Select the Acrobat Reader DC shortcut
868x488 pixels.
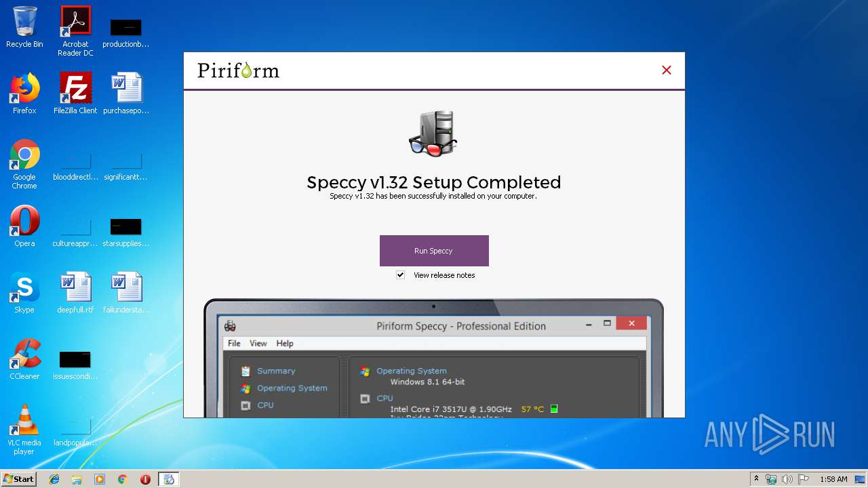tap(75, 32)
